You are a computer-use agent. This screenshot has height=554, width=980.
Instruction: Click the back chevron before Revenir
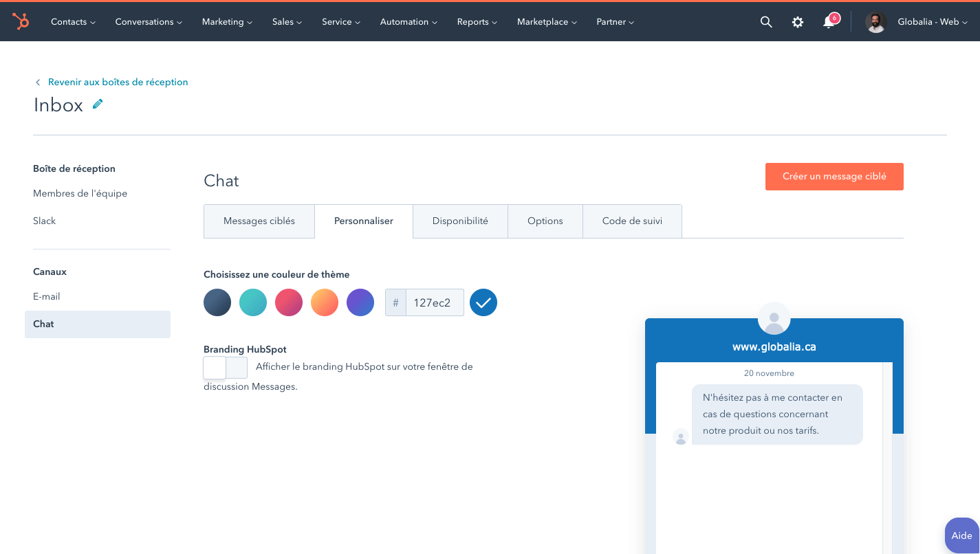click(38, 82)
